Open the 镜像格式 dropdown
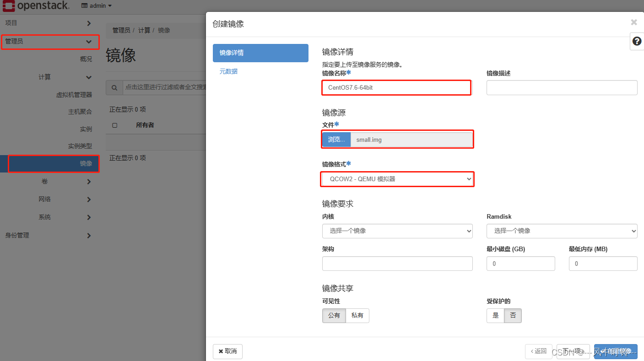 (397, 179)
